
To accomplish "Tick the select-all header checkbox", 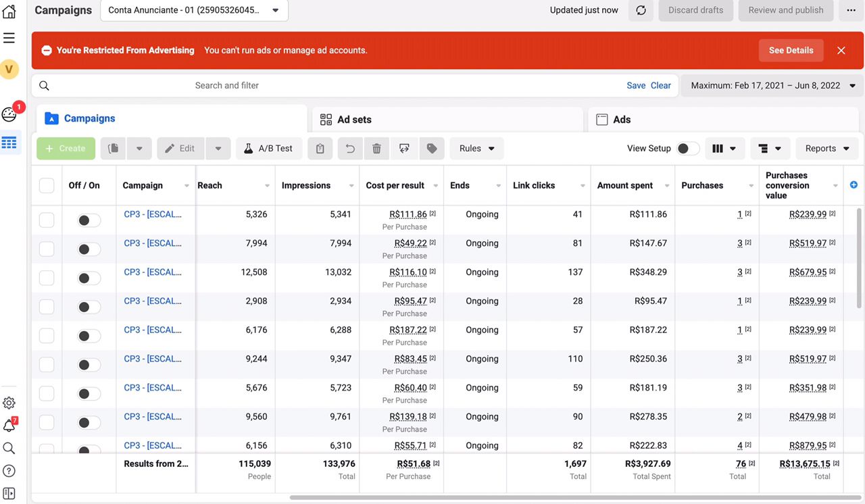I will click(x=47, y=185).
